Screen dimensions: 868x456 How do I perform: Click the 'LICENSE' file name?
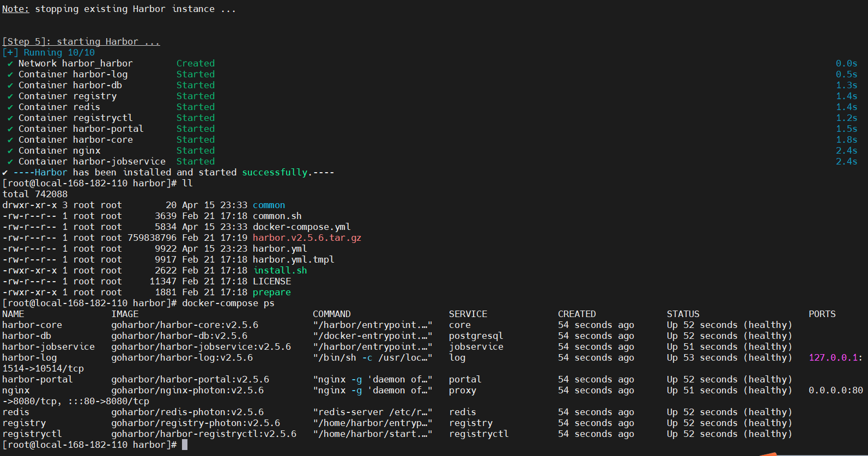tap(272, 282)
